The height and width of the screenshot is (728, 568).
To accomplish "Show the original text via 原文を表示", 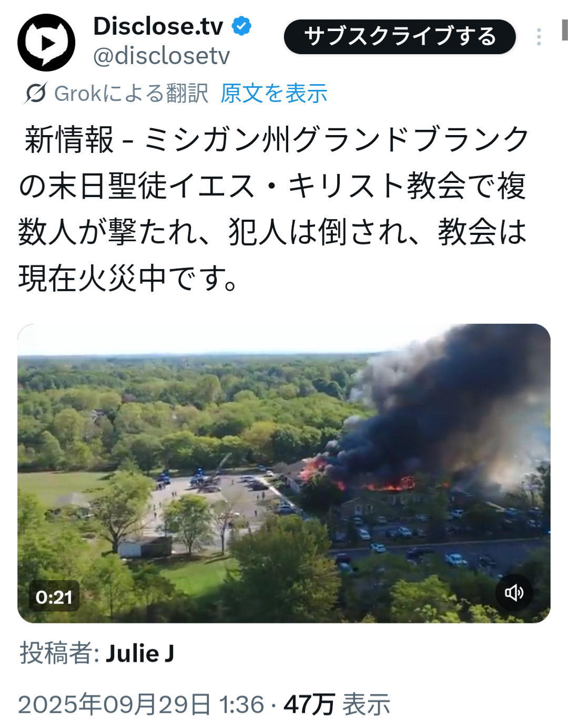I will (274, 94).
